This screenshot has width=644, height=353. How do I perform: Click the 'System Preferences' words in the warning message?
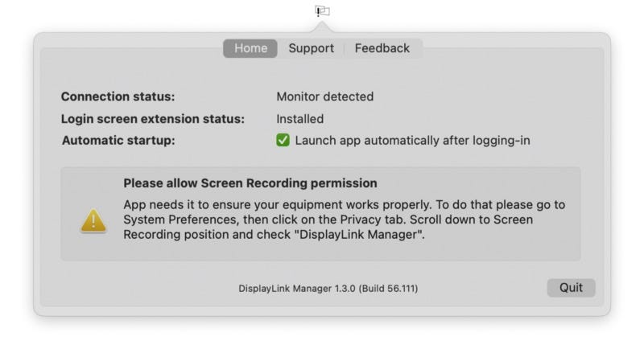(180, 220)
